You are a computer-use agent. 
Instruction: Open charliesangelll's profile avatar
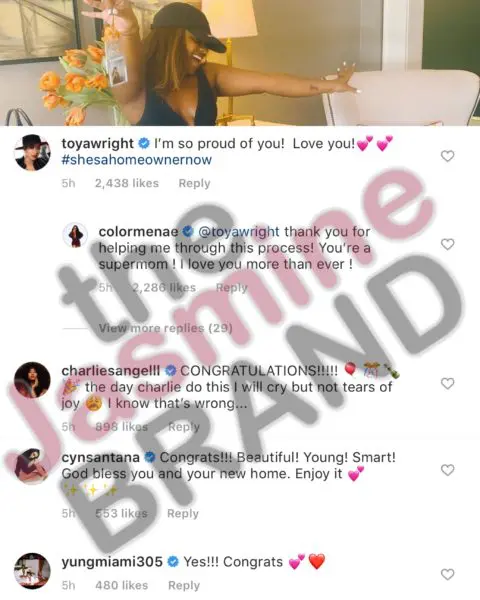click(33, 380)
